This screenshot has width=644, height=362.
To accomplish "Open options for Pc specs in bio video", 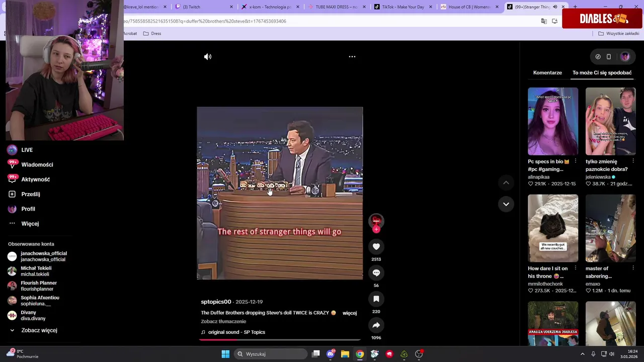I will [x=576, y=161].
